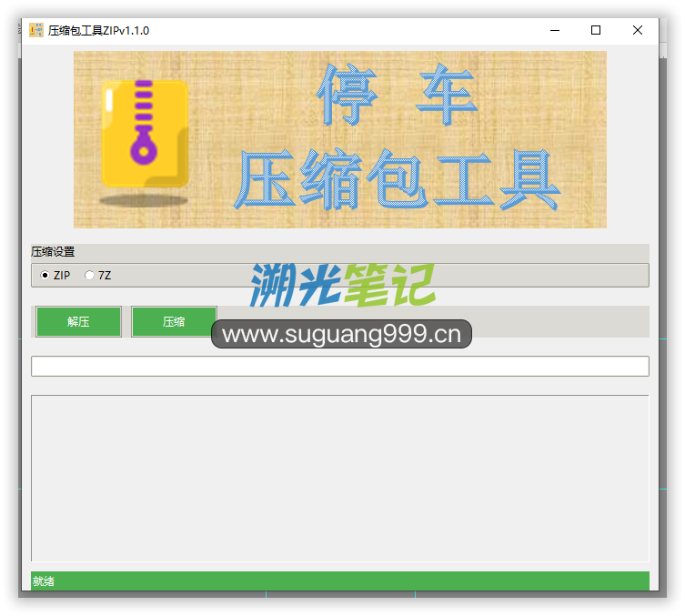Minimize the 压缩包工具ZIP window
Screen dimensions: 685x616
coord(555,30)
